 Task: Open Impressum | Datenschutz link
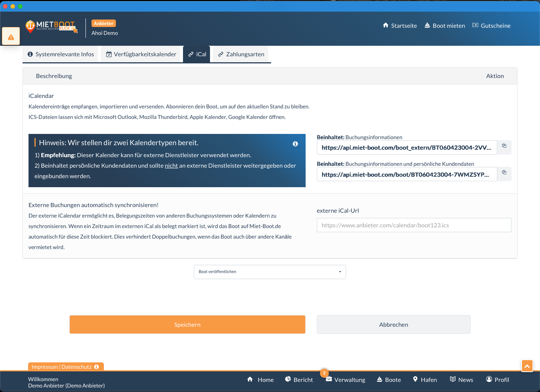coord(65,367)
